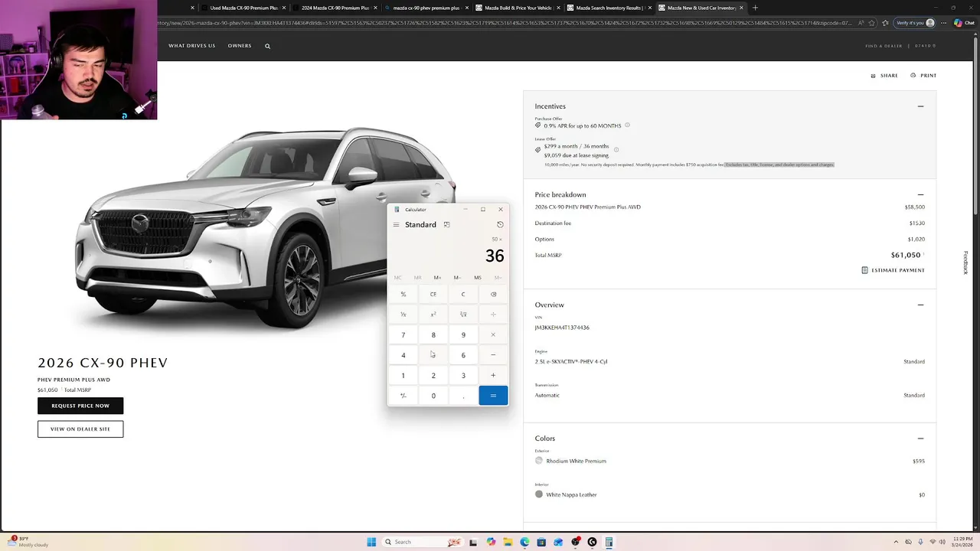Click the M+ memory add button
The width and height of the screenshot is (980, 551).
[437, 278]
